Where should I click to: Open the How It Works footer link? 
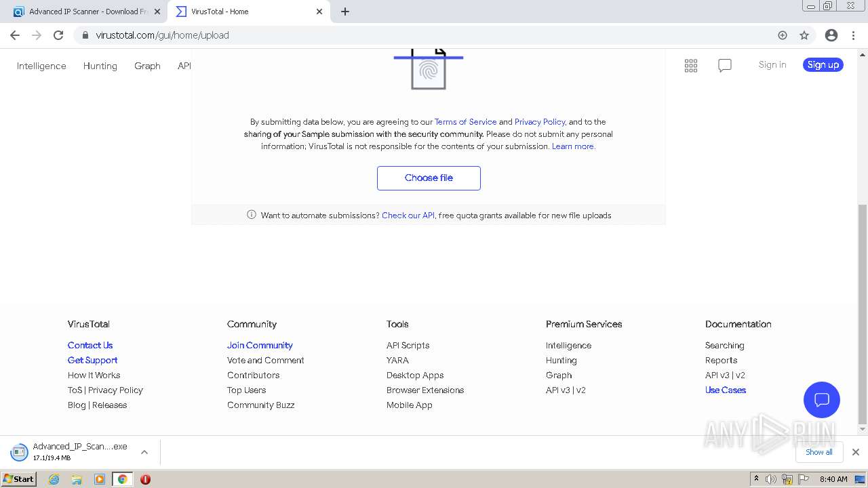click(x=94, y=375)
